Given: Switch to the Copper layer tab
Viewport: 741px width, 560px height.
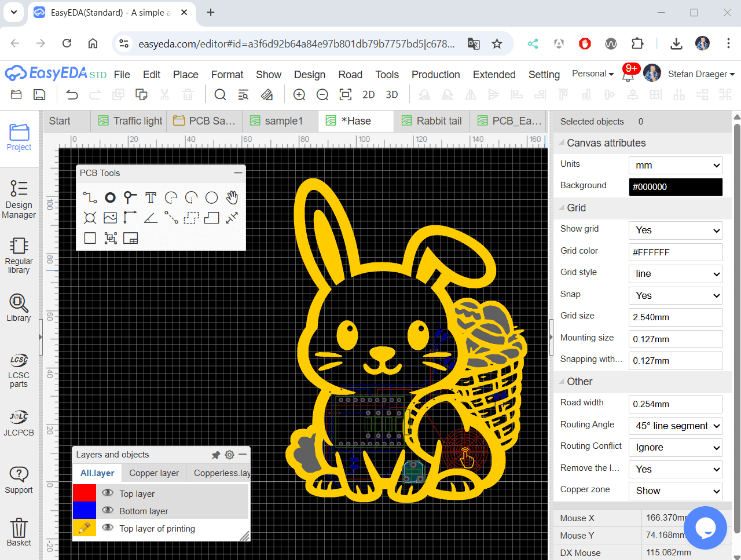Looking at the screenshot, I should click(x=154, y=473).
